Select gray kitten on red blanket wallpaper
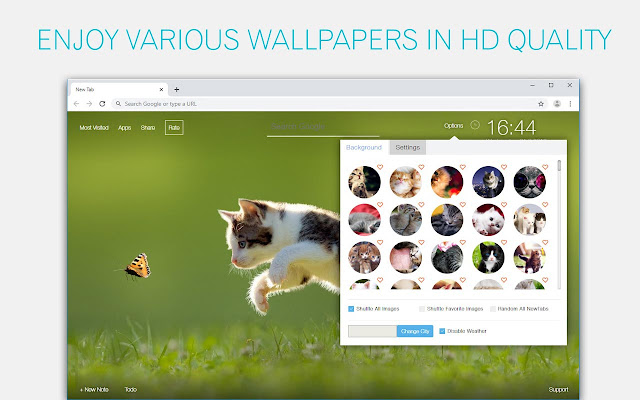The height and width of the screenshot is (400, 640). click(364, 220)
